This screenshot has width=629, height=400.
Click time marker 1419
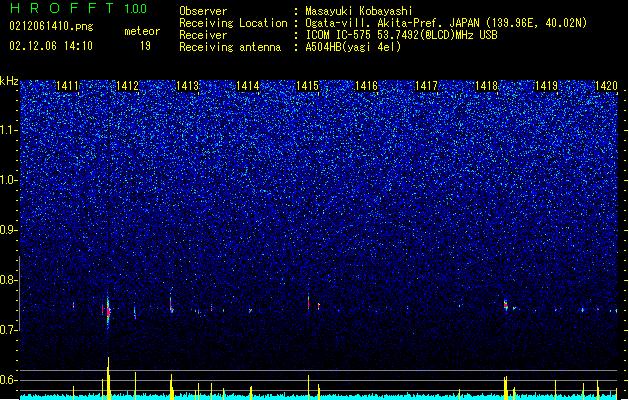(546, 85)
